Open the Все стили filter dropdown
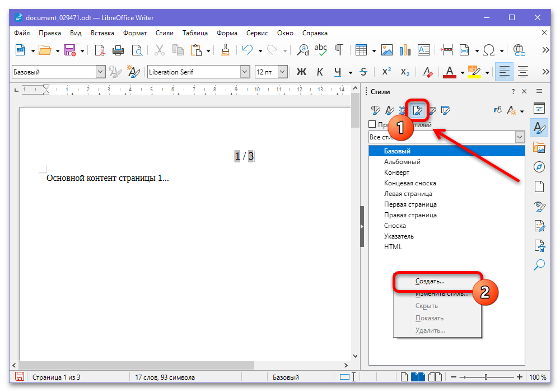This screenshot has height=392, width=560. pyautogui.click(x=520, y=137)
